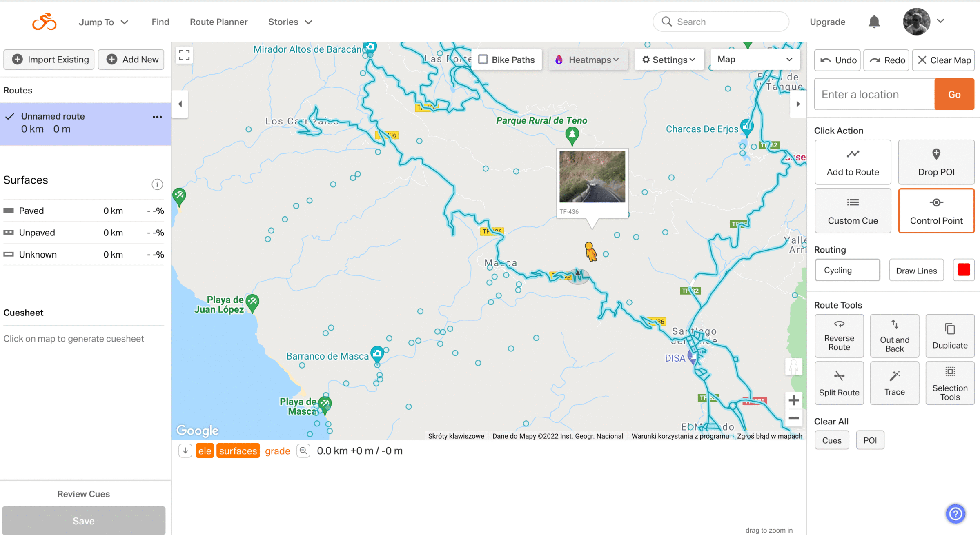Toggle the surfaces graph overlay

[x=238, y=451]
